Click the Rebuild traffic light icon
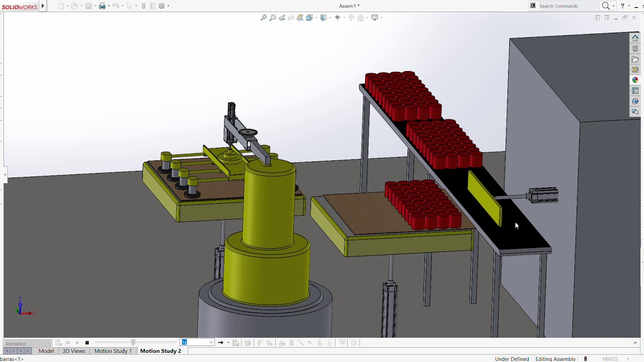This screenshot has width=644, height=362. 143,6
